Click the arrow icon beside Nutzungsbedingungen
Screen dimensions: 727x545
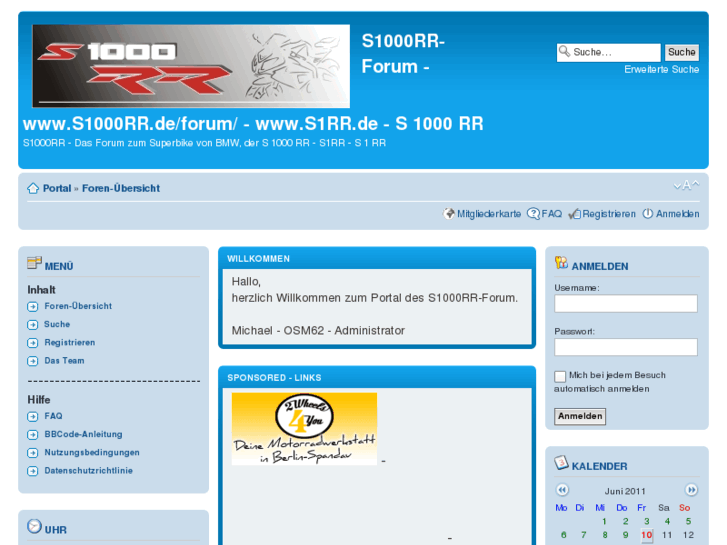(x=32, y=453)
